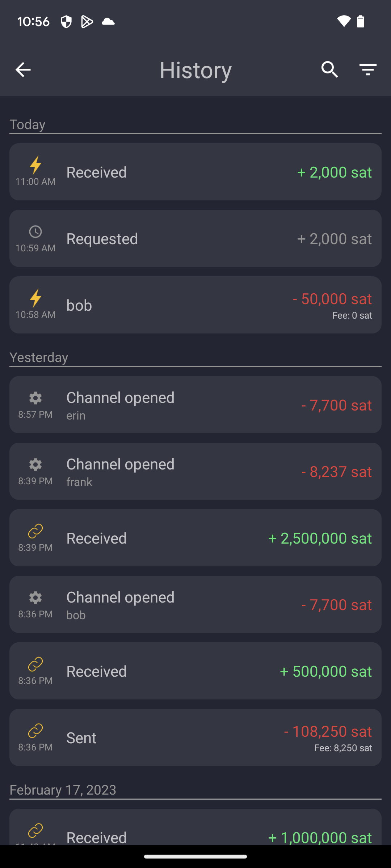Tap the back arrow in the header

23,69
